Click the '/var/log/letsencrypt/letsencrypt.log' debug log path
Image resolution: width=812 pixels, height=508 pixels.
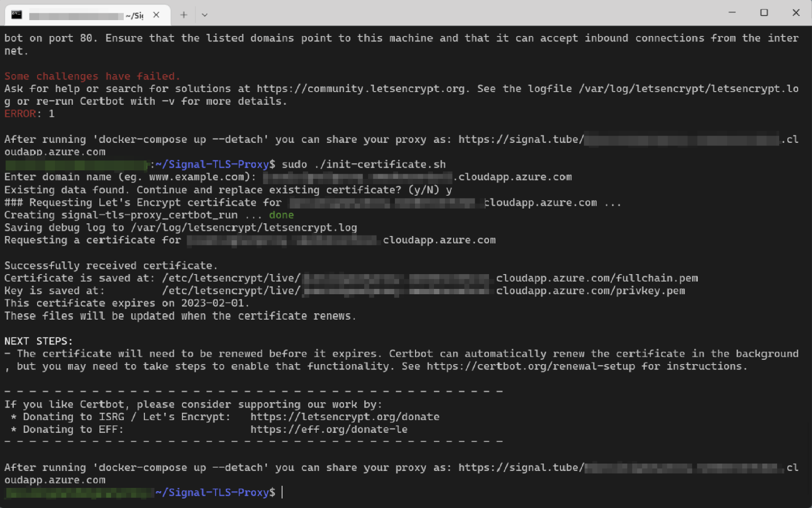pos(244,228)
